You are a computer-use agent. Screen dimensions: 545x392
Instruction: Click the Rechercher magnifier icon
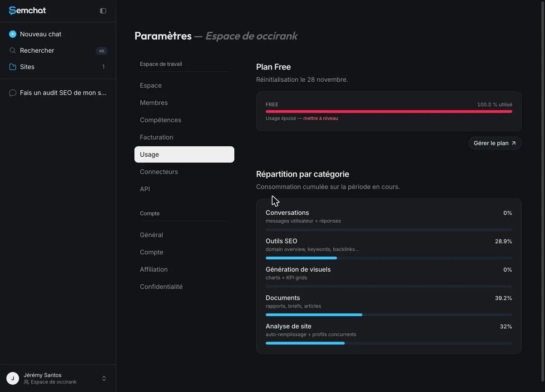tap(13, 50)
